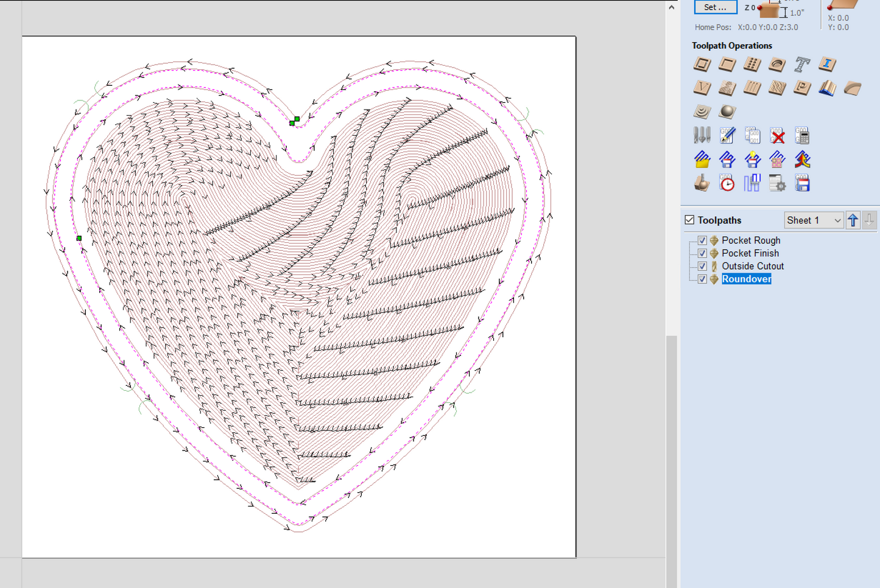Open the V-Carve toolpath tool
880x588 pixels.
(702, 88)
